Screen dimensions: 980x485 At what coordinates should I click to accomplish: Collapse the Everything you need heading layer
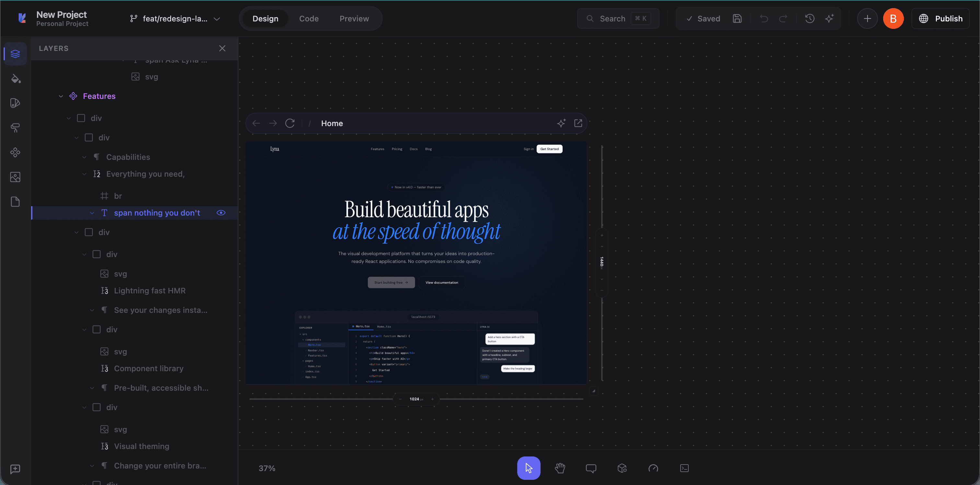[x=85, y=174]
